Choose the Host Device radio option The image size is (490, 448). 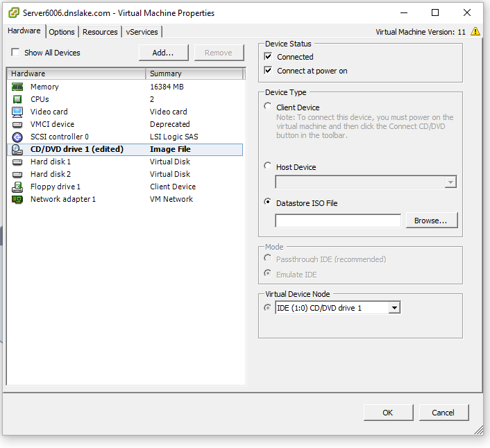[x=268, y=166]
